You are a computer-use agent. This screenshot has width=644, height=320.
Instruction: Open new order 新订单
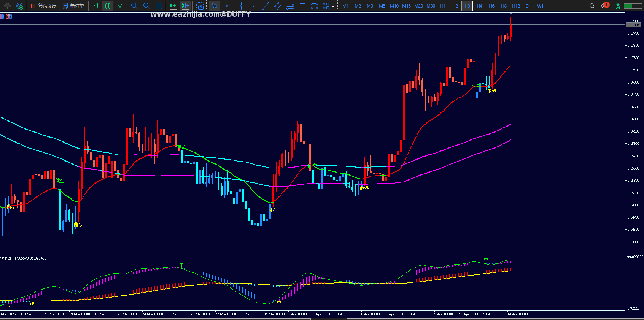coord(73,6)
